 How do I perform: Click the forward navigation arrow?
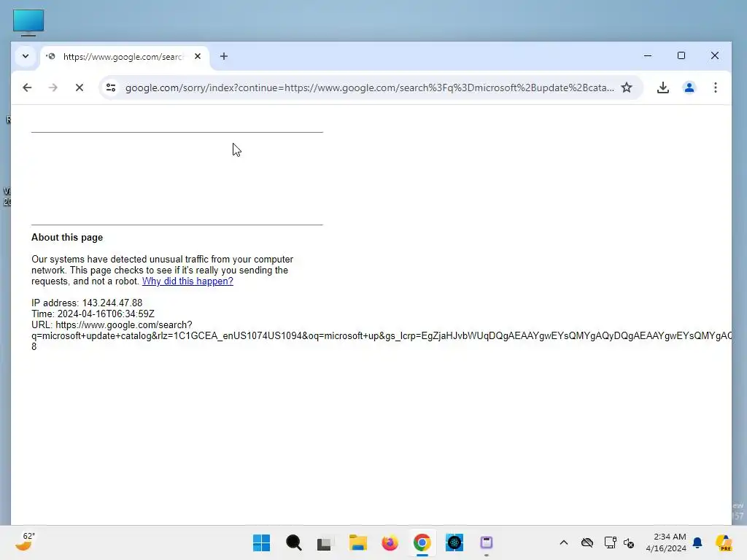coord(53,87)
